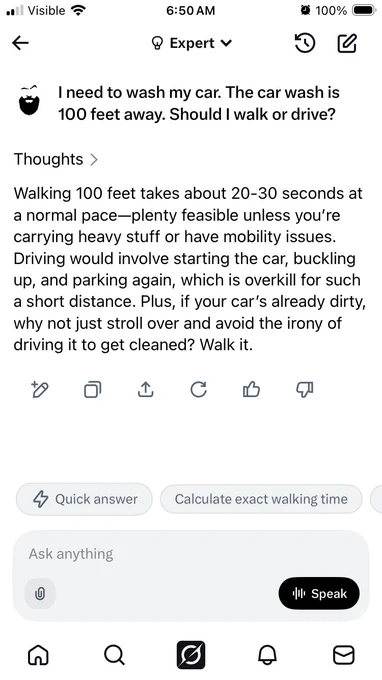Regenerate the answer
This screenshot has height=680, width=382.
pos(199,389)
